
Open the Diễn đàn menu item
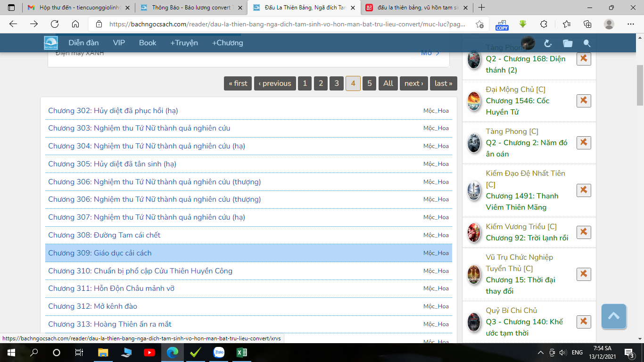click(x=83, y=43)
